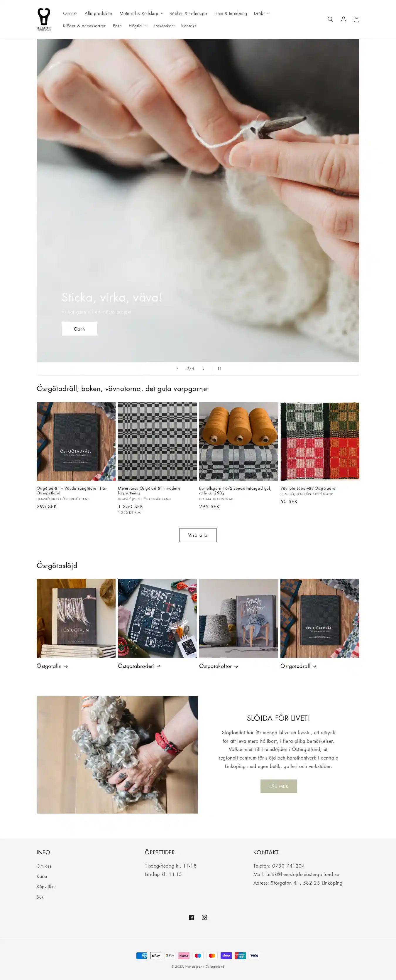Open the Köpvillkor footer link
This screenshot has width=396, height=980.
46,886
